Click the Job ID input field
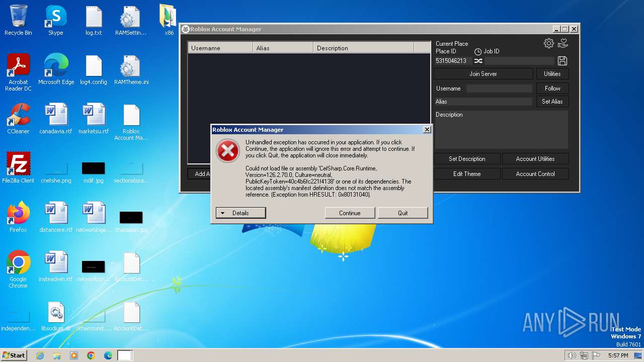Screen dimensions: 644x362 point(520,61)
